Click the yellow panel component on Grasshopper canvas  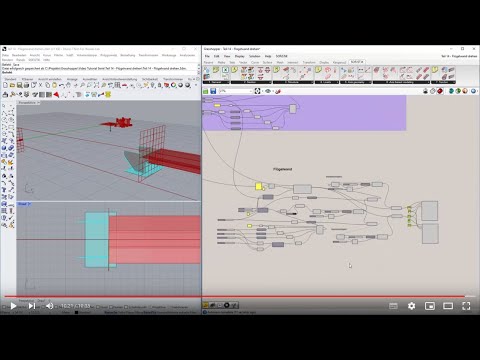[258, 186]
